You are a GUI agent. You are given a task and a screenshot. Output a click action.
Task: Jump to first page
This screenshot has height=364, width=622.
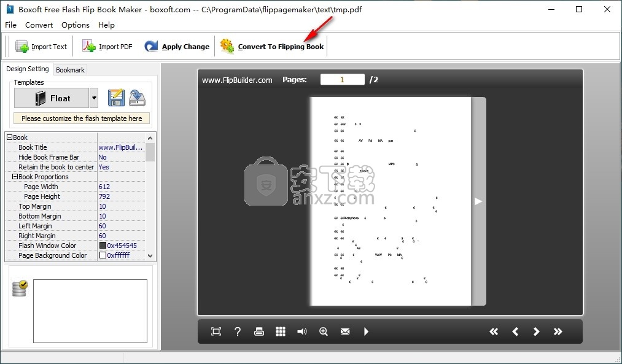[494, 331]
